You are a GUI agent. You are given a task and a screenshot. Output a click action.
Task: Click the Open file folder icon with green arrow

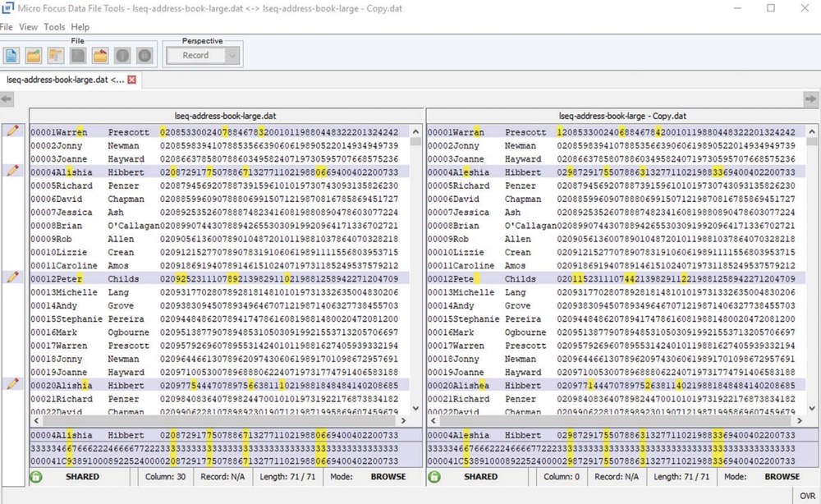34,55
